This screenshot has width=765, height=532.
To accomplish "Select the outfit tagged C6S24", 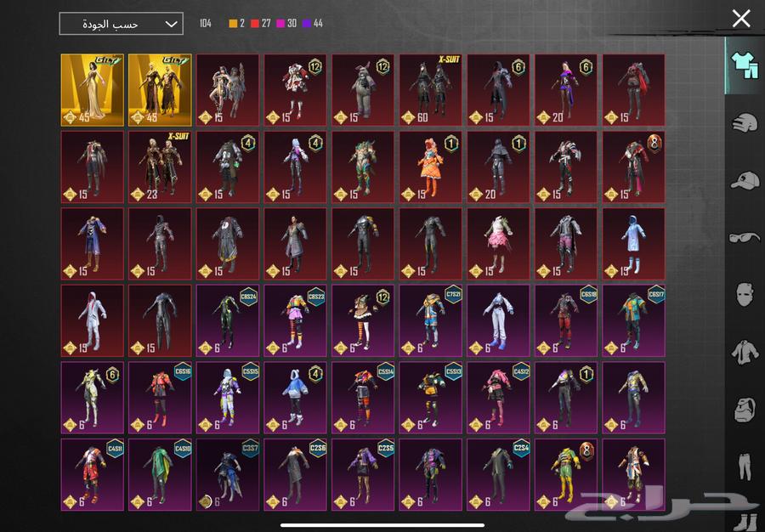I will [x=227, y=320].
